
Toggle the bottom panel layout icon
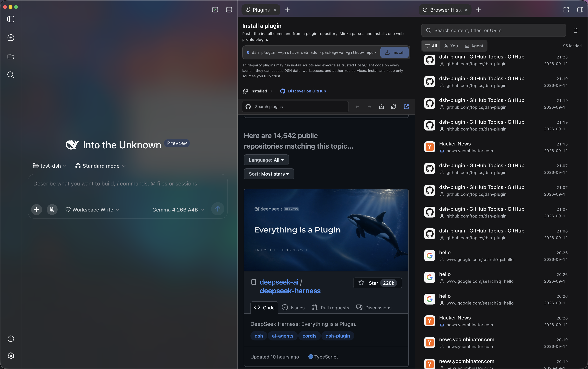(229, 10)
